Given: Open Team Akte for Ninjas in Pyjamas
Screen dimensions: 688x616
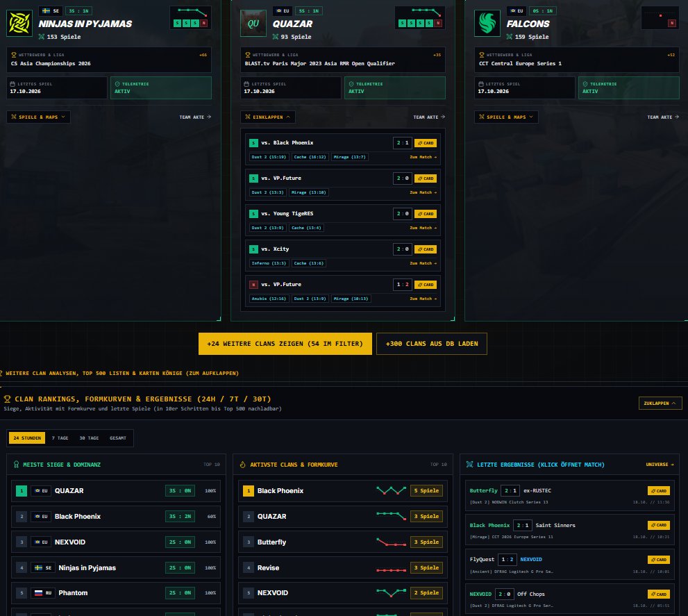Looking at the screenshot, I should (x=195, y=117).
